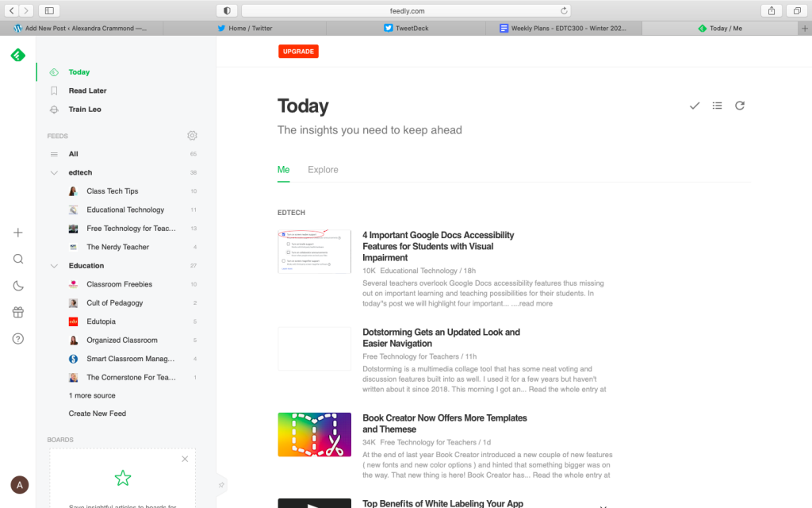Viewport: 812px width, 508px height.
Task: Click the Read Later bookmark icon
Action: 54,90
